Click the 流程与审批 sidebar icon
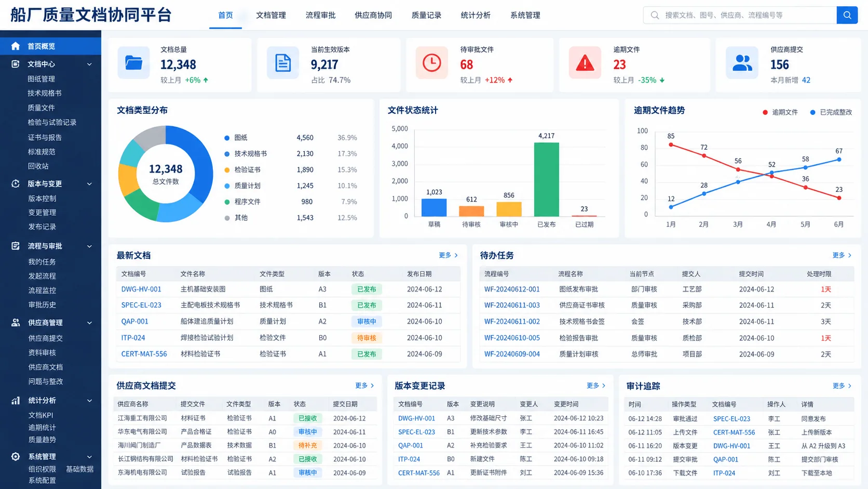The width and height of the screenshot is (868, 489). [x=16, y=246]
